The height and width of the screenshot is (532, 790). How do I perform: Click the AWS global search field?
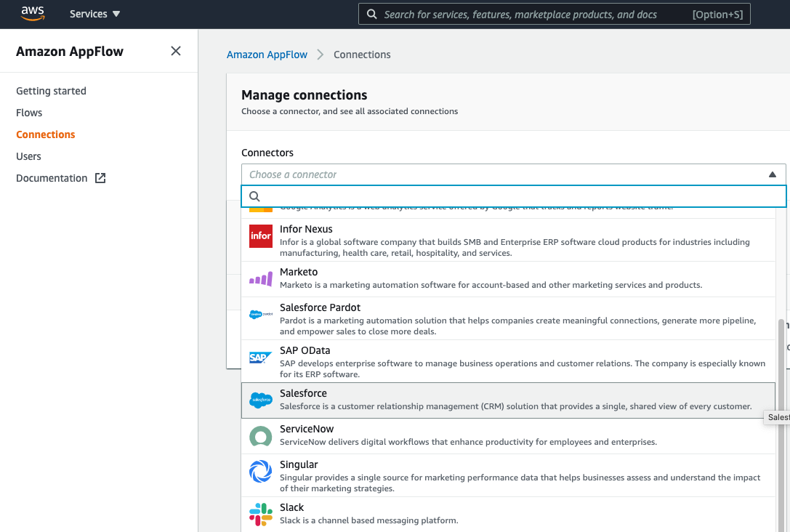555,14
